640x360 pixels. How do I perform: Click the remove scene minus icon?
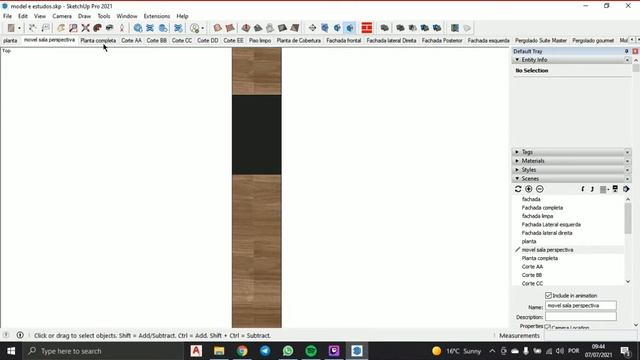(540, 189)
